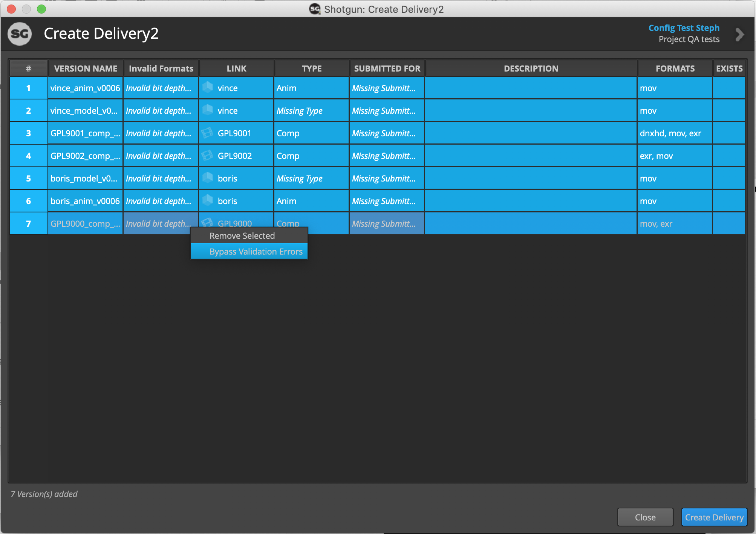Select row number 6
The image size is (756, 534).
28,201
